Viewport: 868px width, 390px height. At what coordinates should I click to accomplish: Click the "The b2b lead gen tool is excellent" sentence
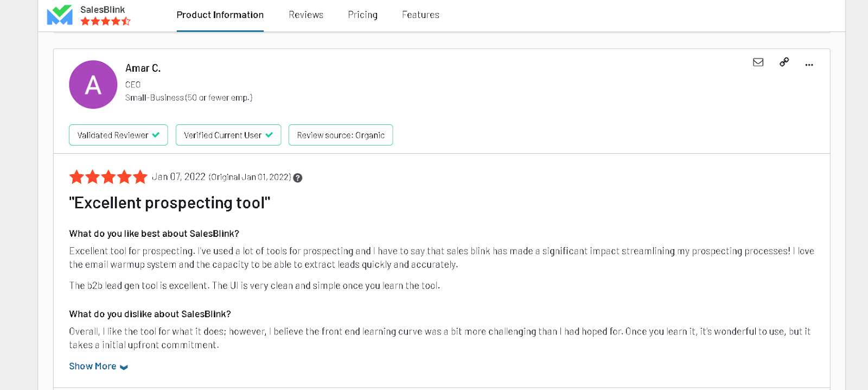139,286
